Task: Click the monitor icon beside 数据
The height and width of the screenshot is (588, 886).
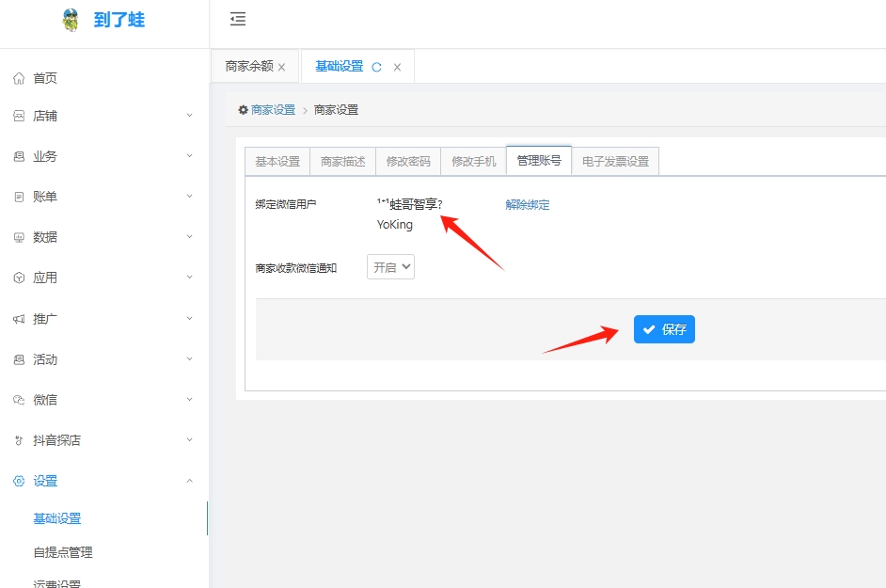Action: tap(19, 237)
